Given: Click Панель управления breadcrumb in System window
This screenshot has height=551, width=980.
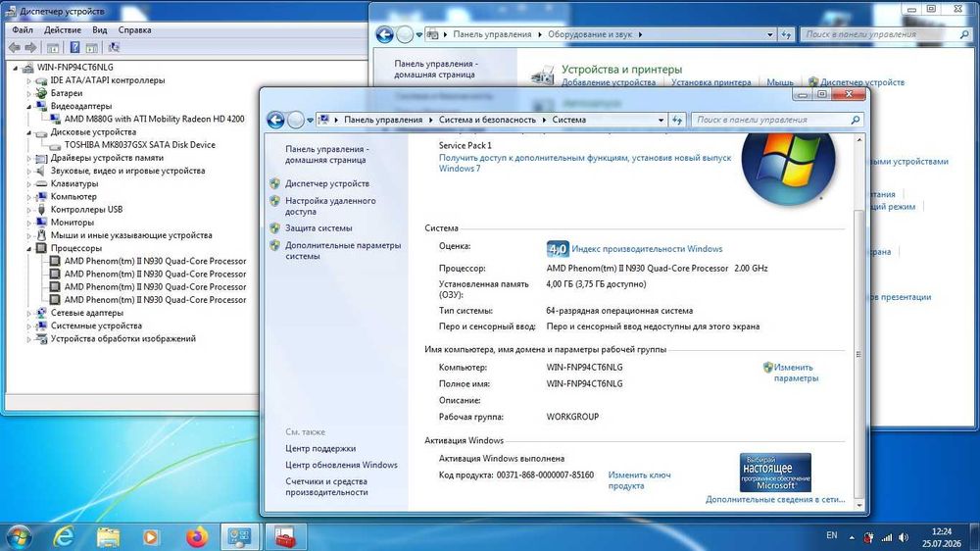Looking at the screenshot, I should coord(383,120).
